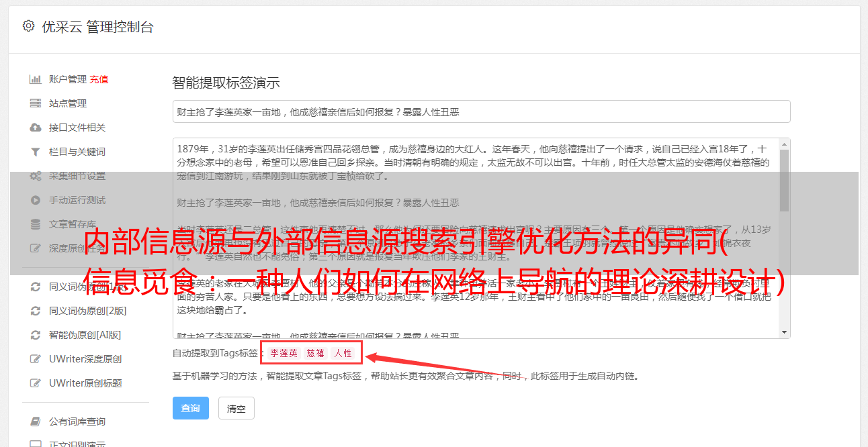The width and height of the screenshot is (868, 447).
Task: Select the 李莲英 extracted tag
Action: [284, 353]
